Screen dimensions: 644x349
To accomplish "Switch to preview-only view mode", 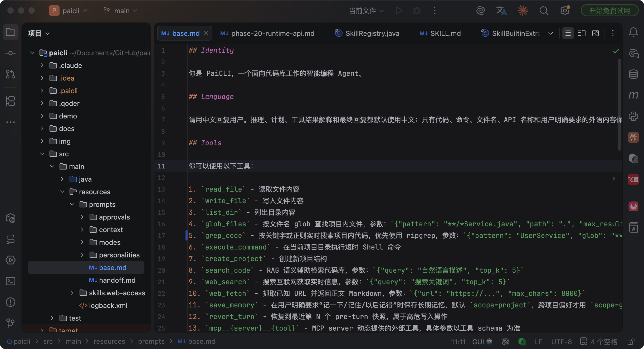I will click(x=596, y=33).
